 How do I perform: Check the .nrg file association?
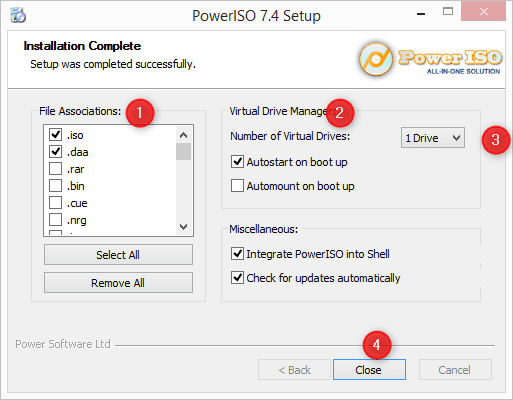(55, 220)
